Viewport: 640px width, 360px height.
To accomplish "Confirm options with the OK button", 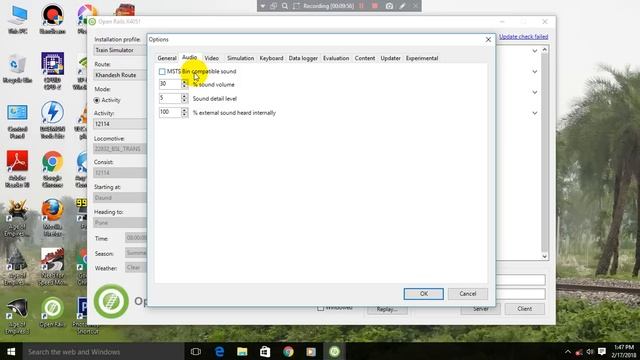I will [x=424, y=293].
